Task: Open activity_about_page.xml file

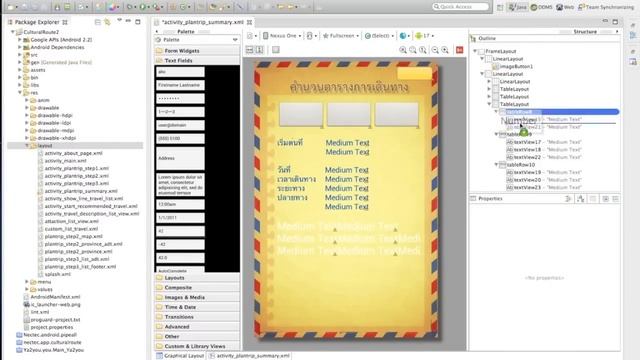Action: (73, 153)
